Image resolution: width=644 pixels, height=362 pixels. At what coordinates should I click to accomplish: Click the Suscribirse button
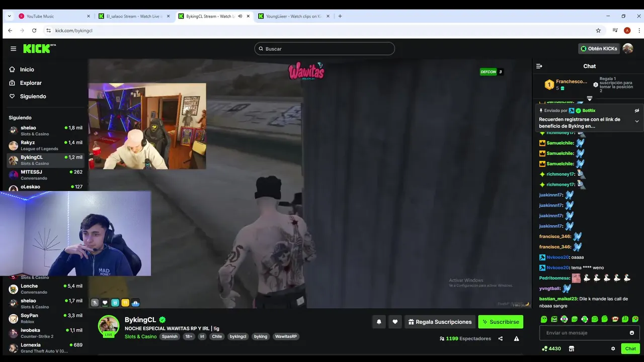[x=501, y=322]
